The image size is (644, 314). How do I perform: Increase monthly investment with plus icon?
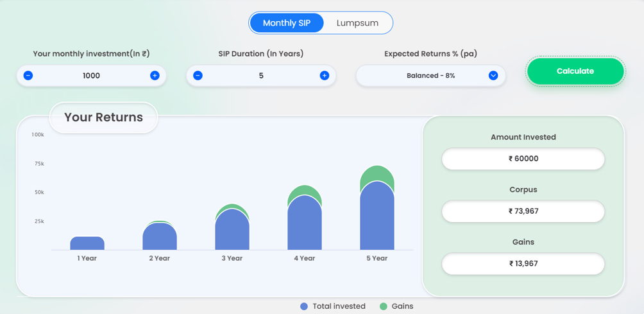(x=155, y=76)
